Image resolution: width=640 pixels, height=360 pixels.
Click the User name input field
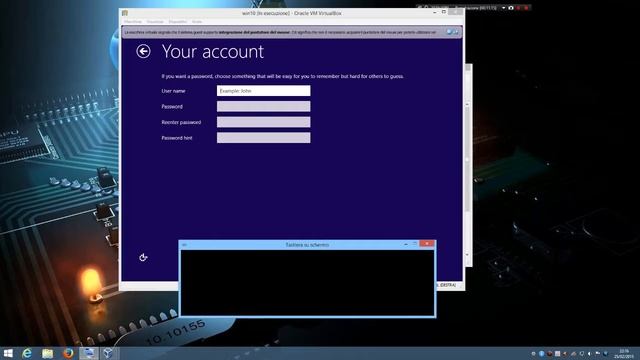pos(263,91)
